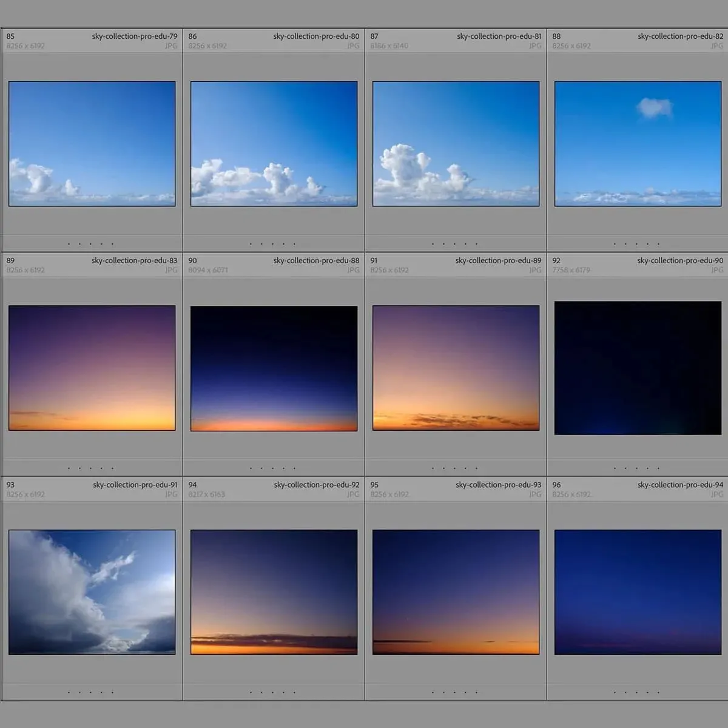Select the dark night sky thumbnail edu-90
728x728 pixels.
(638, 368)
